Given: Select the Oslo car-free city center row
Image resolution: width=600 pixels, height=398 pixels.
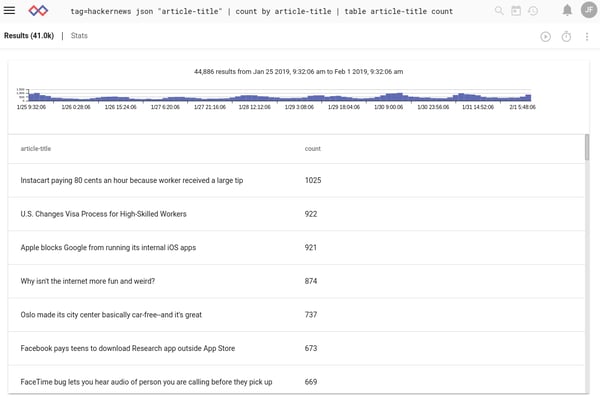Looking at the screenshot, I should click(297, 315).
